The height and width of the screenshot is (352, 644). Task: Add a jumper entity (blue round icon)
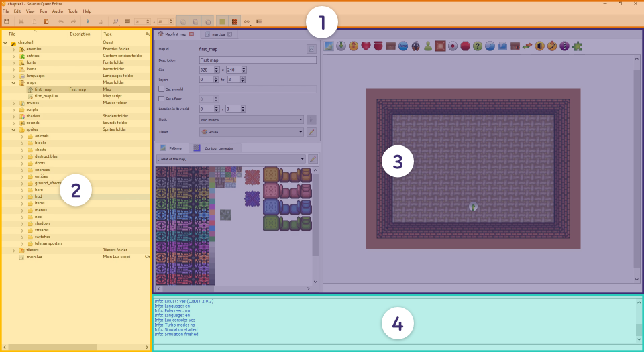point(403,46)
